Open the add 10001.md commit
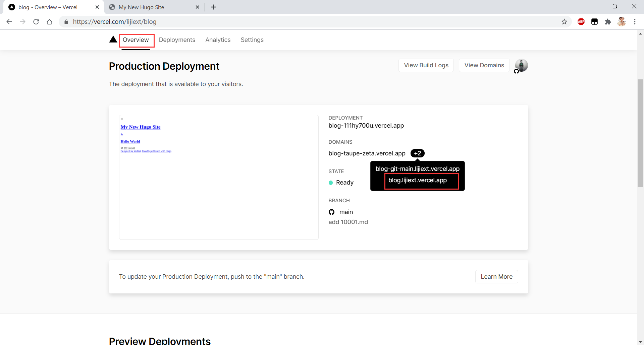The width and height of the screenshot is (644, 345). pyautogui.click(x=348, y=222)
